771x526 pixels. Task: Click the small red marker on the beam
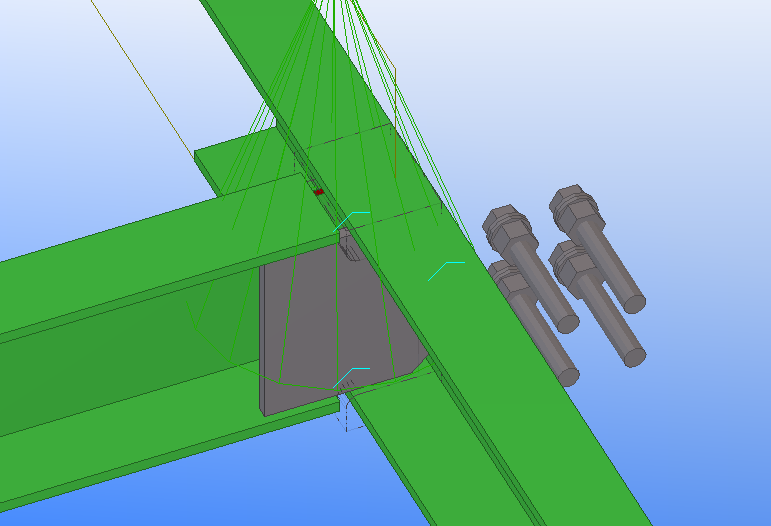tap(319, 192)
